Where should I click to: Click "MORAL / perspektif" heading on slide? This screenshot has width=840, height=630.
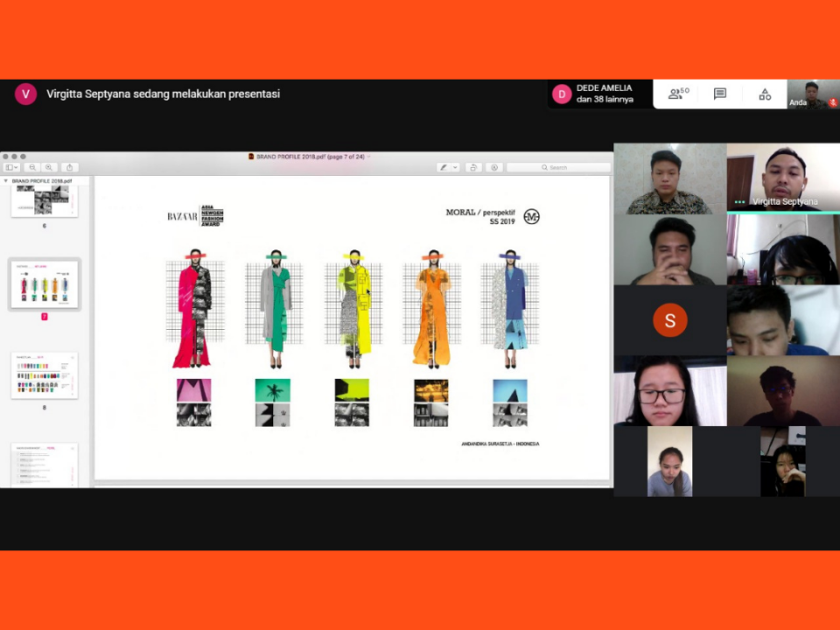coord(480,212)
